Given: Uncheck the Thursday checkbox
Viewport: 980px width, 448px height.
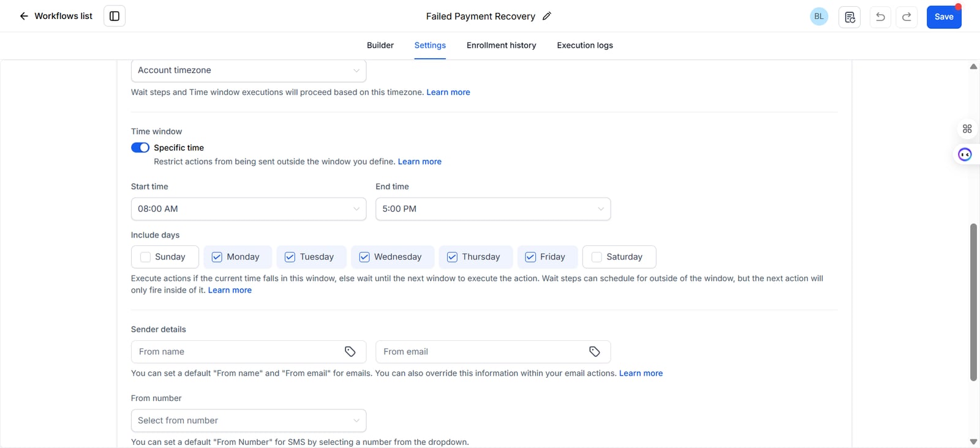Looking at the screenshot, I should click(x=452, y=257).
